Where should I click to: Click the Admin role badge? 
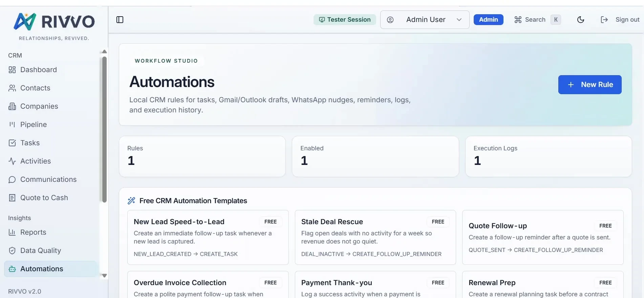[488, 20]
